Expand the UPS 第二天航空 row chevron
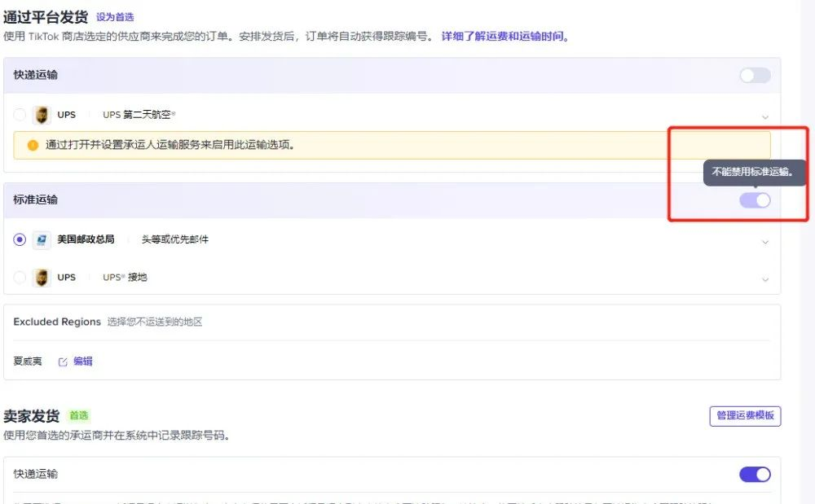Viewport: 815px width, 504px height. (x=765, y=116)
